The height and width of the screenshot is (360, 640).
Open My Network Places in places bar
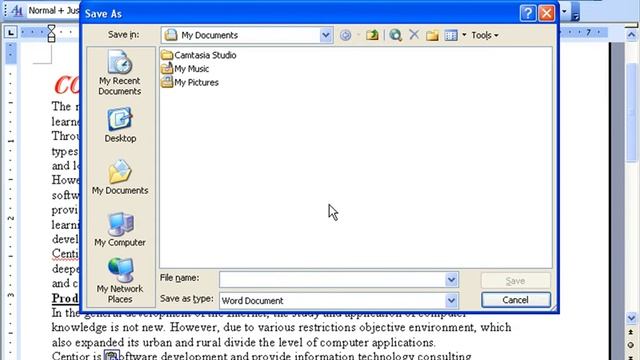click(x=120, y=280)
